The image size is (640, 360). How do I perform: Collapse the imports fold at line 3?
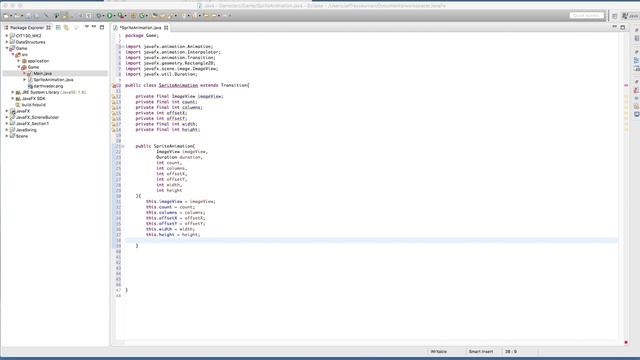[122, 47]
